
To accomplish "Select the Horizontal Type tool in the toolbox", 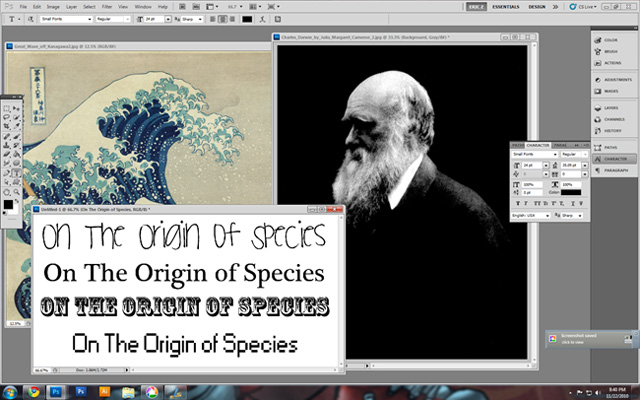I will (x=16, y=173).
